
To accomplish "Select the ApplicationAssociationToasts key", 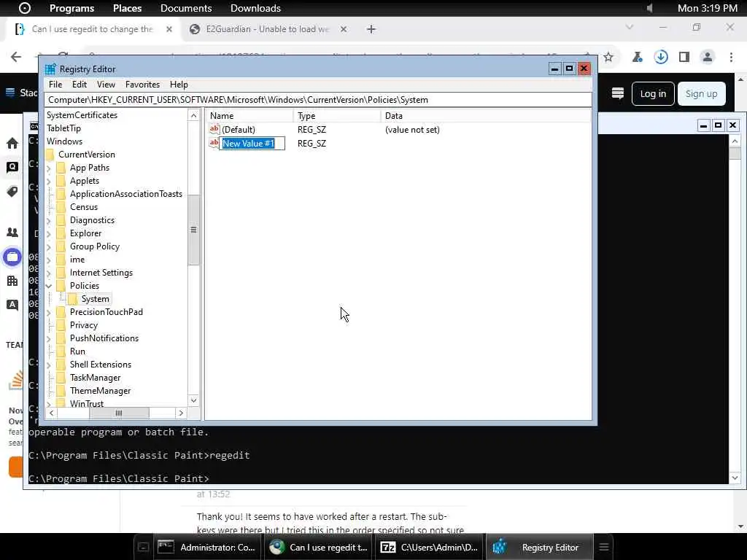I will (x=125, y=194).
